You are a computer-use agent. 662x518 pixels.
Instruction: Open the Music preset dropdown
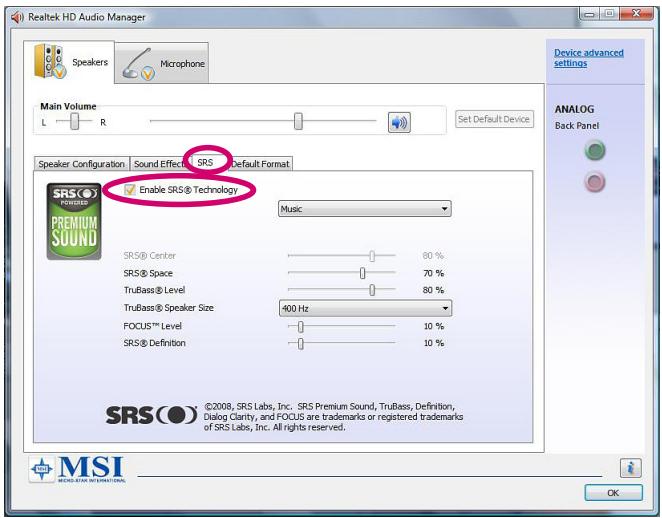[364, 209]
